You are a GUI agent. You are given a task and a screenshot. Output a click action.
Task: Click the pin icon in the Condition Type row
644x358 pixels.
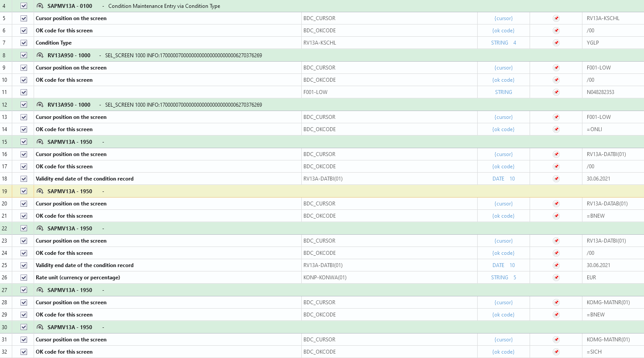556,43
